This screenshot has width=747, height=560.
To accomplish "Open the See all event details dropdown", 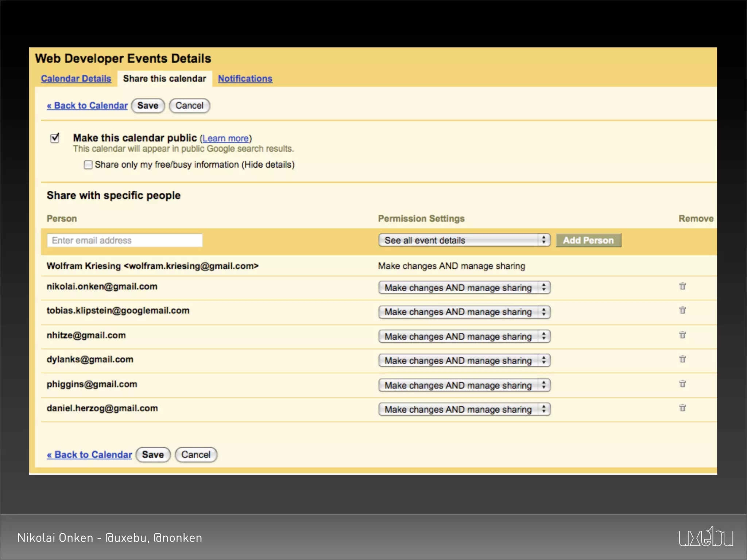I will pyautogui.click(x=464, y=240).
